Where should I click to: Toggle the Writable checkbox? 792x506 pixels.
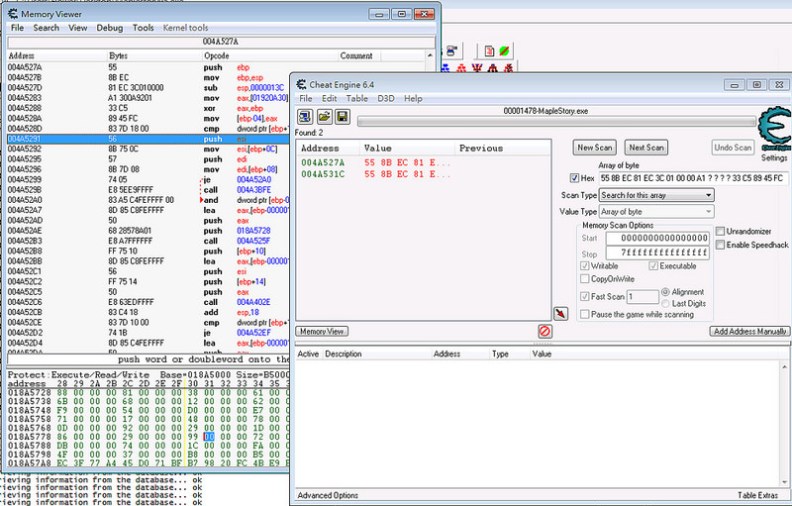coord(585,266)
